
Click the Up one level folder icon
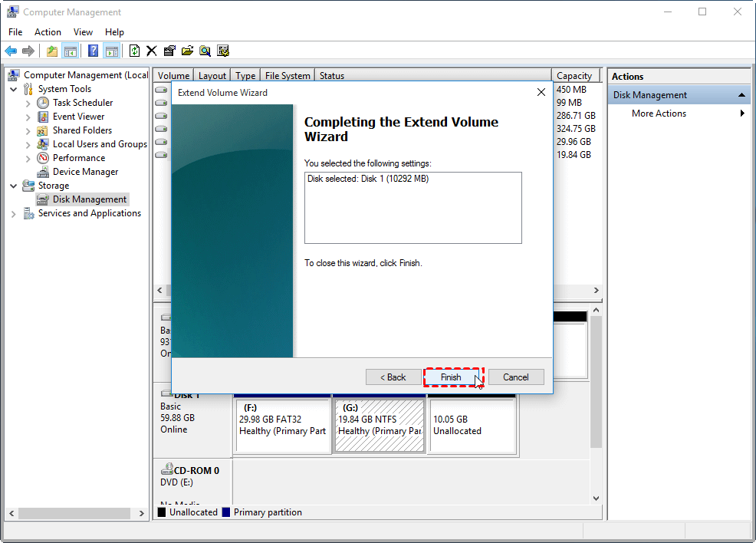coord(51,51)
